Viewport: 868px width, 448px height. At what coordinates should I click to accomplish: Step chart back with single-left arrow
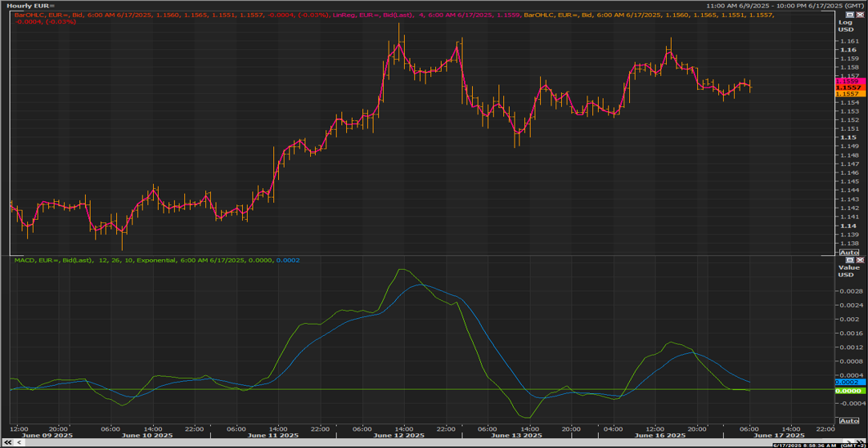click(x=20, y=442)
